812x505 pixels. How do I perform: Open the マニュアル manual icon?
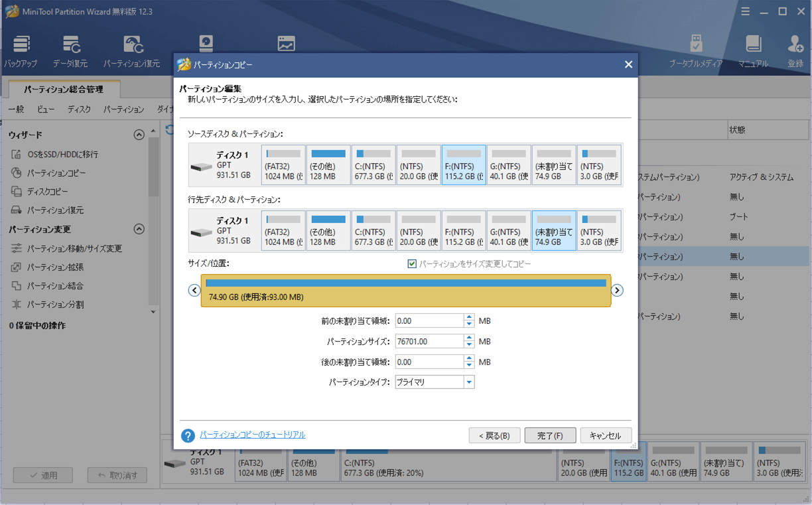click(753, 51)
